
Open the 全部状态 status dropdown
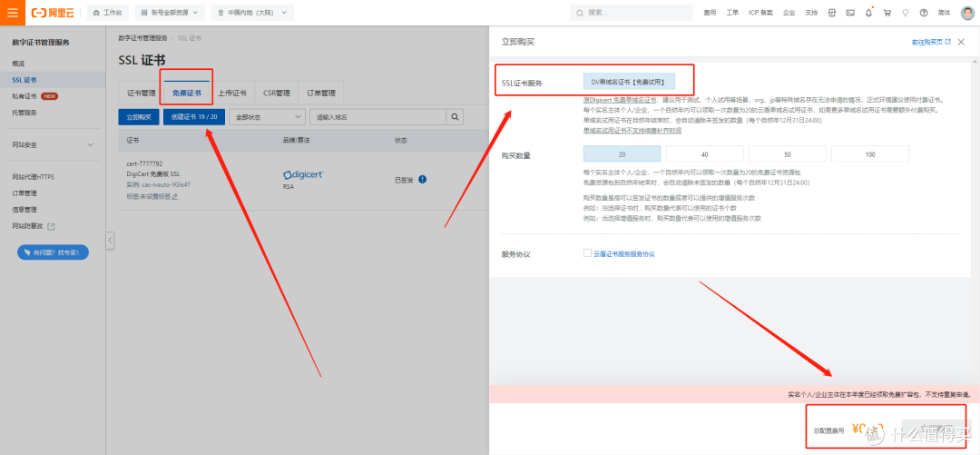[267, 117]
